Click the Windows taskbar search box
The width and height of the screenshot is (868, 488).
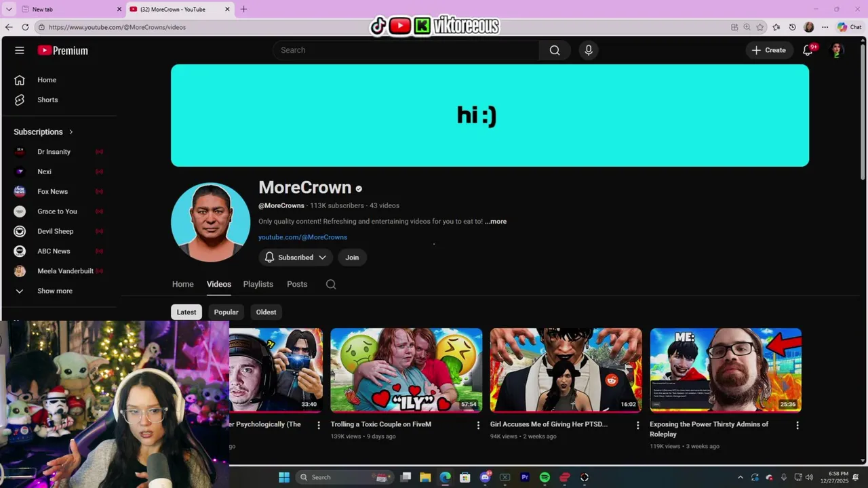click(345, 477)
